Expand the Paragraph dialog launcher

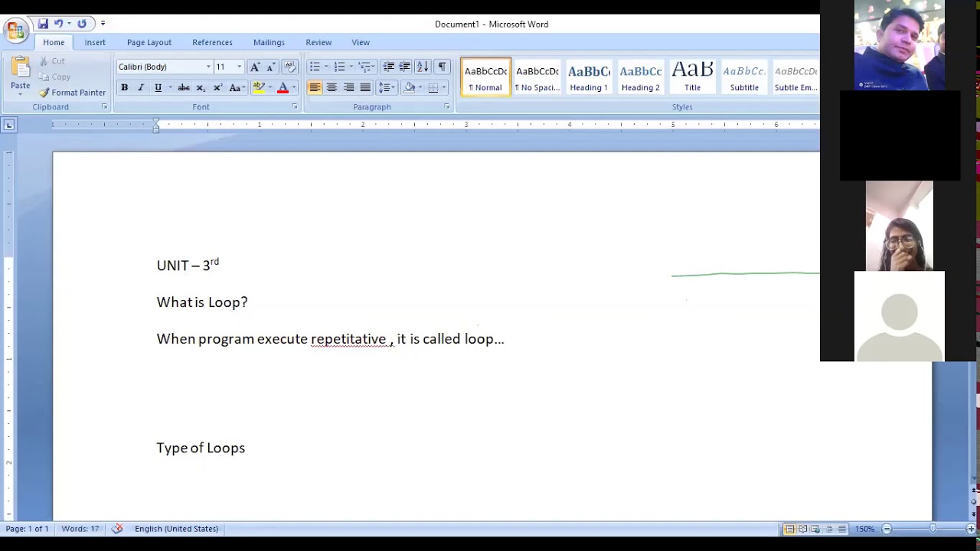tap(446, 107)
